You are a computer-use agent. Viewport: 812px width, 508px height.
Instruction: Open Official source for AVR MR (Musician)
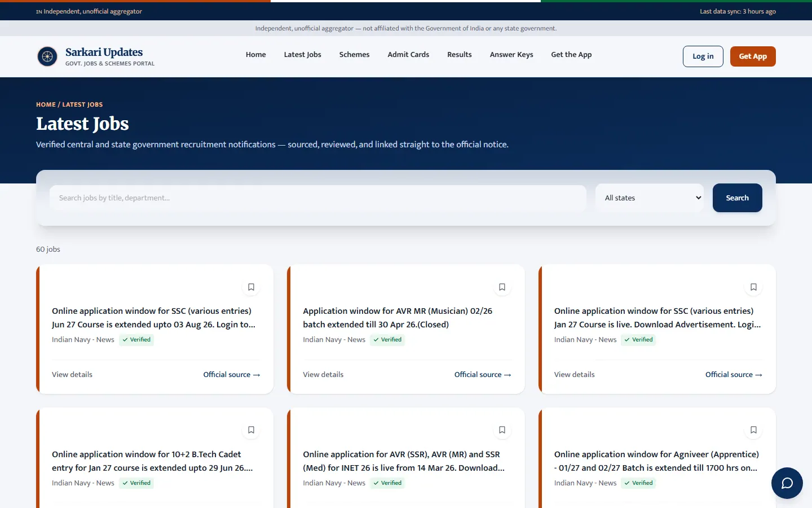click(483, 375)
